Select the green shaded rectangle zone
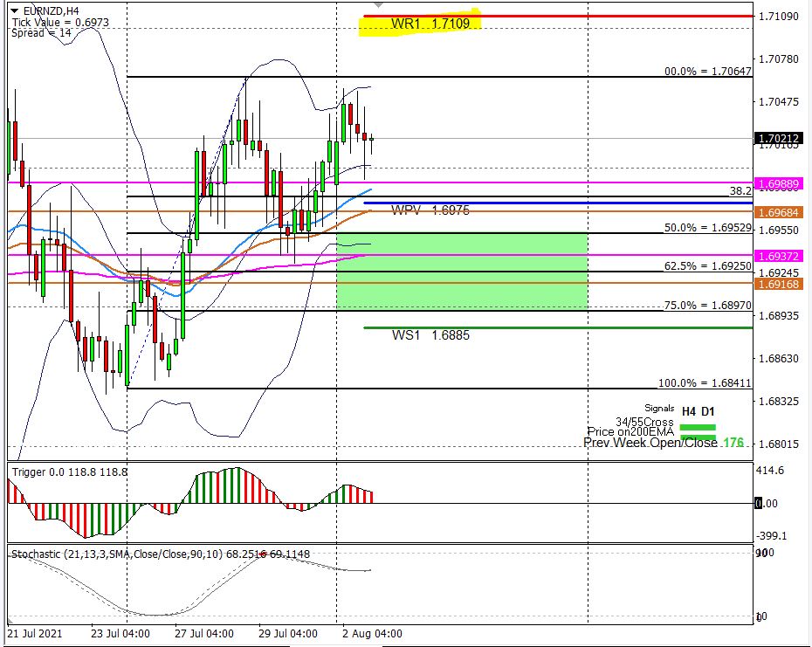The height and width of the screenshot is (647, 812). coord(461,271)
